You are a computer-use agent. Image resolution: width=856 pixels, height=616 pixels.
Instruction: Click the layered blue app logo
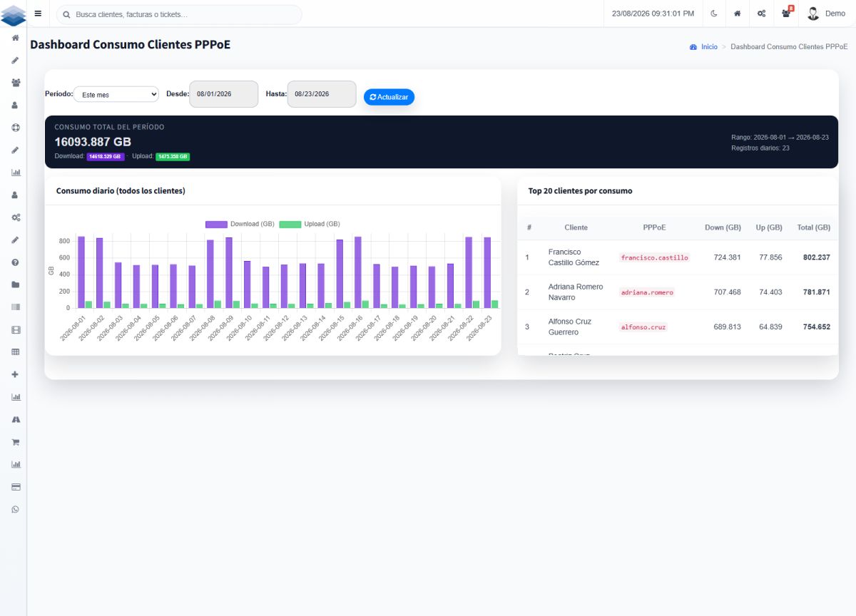coord(14,14)
